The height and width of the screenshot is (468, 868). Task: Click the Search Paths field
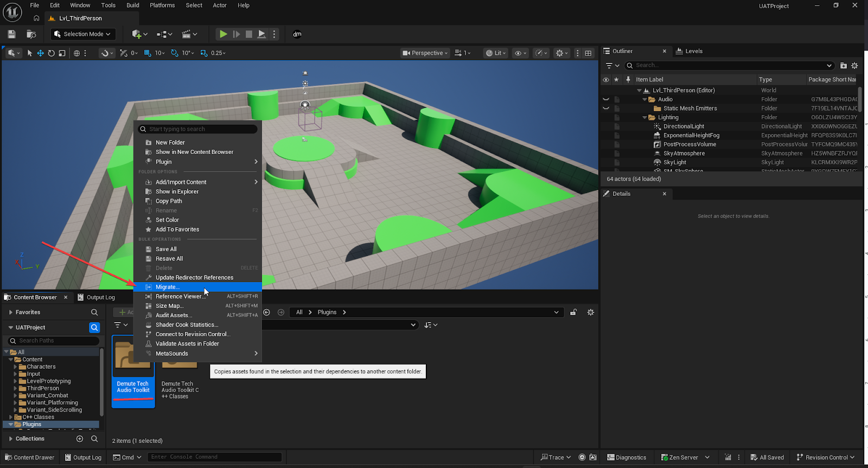54,341
